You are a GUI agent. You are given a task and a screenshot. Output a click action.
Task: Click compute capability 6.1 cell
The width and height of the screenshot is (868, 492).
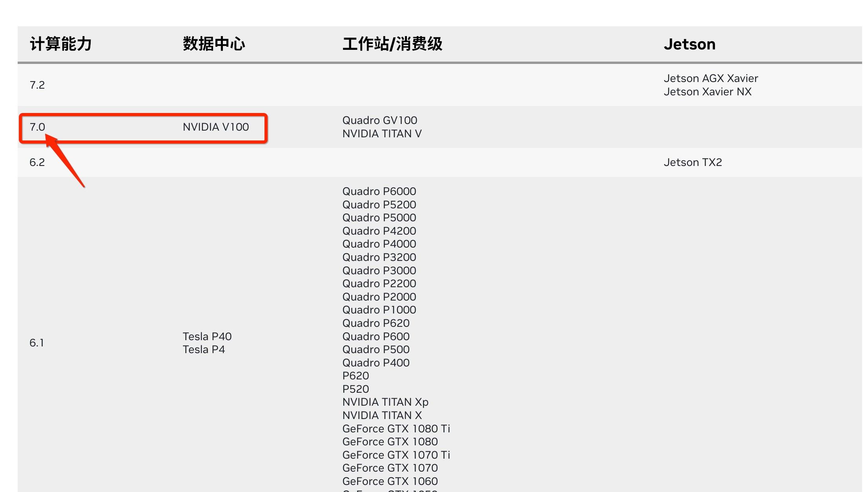pyautogui.click(x=36, y=343)
